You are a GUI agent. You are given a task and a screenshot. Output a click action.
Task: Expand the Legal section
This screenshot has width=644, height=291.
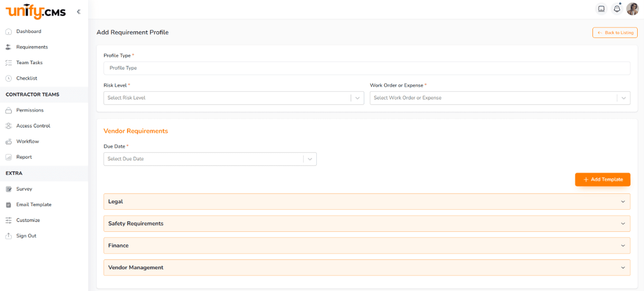[366, 202]
